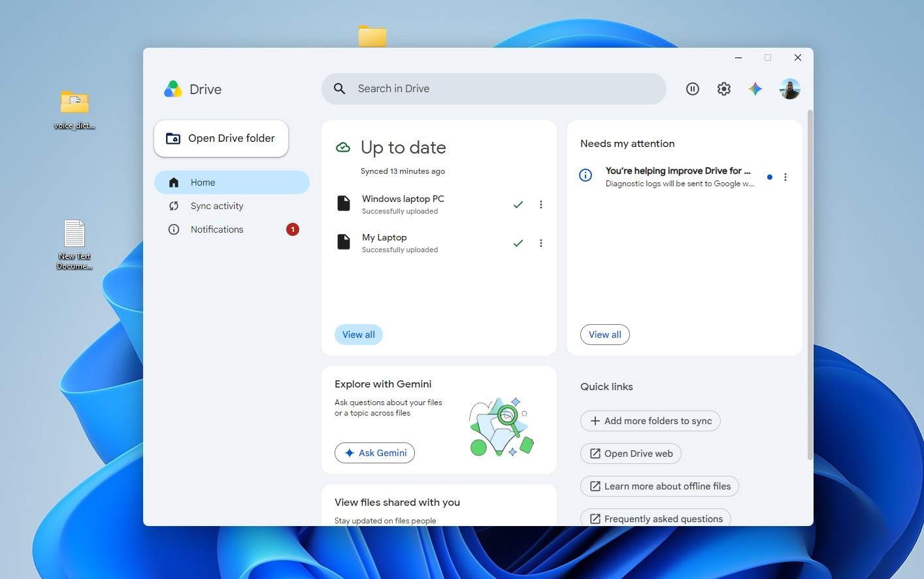This screenshot has width=924, height=579.
Task: Select New Text Document on desktop
Action: click(74, 244)
